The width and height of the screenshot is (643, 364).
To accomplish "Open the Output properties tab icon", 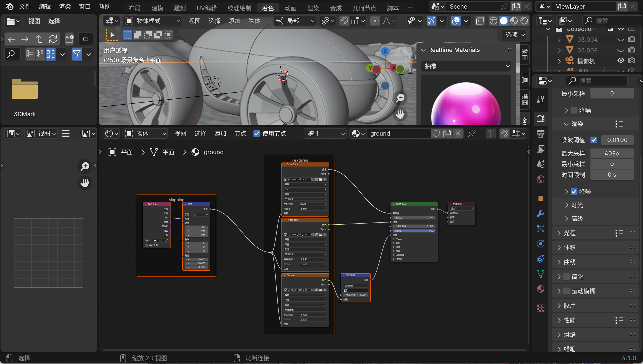I will (x=540, y=134).
